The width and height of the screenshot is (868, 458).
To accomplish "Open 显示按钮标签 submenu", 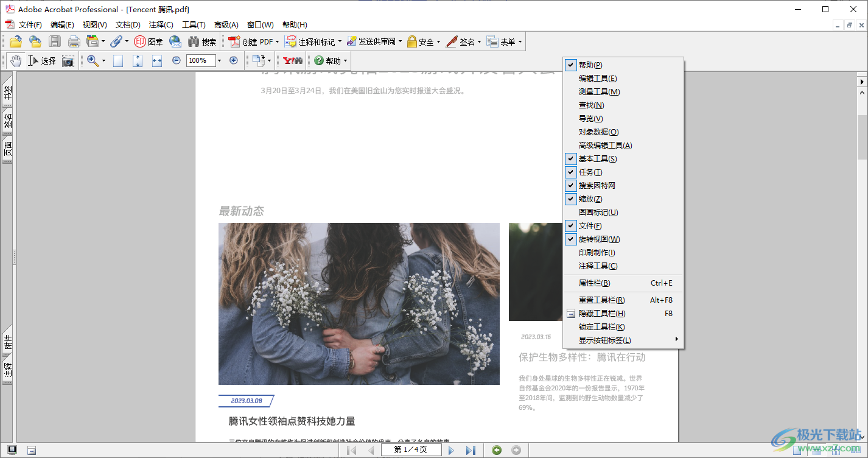I will (623, 340).
